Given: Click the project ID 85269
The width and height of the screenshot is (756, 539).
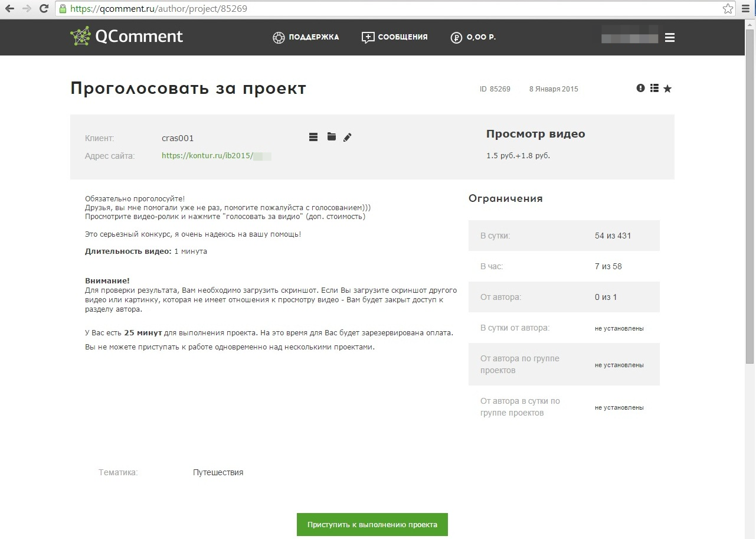Looking at the screenshot, I should pyautogui.click(x=495, y=89).
